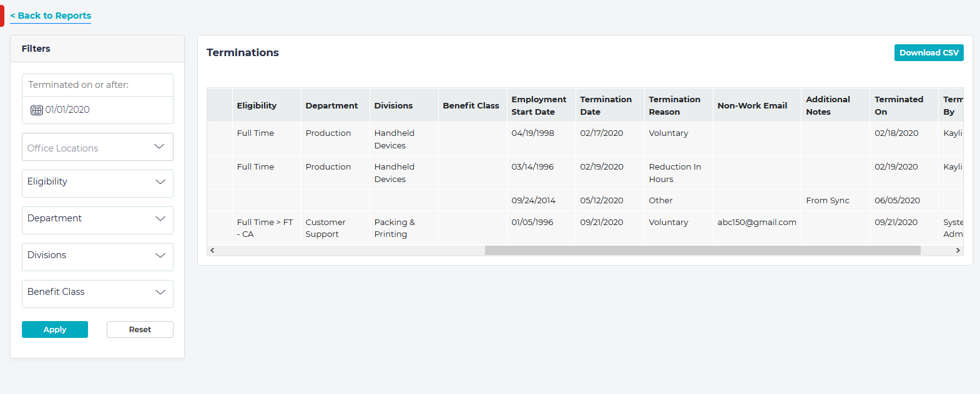
Task: Select the Termination Reason column header
Action: point(674,105)
